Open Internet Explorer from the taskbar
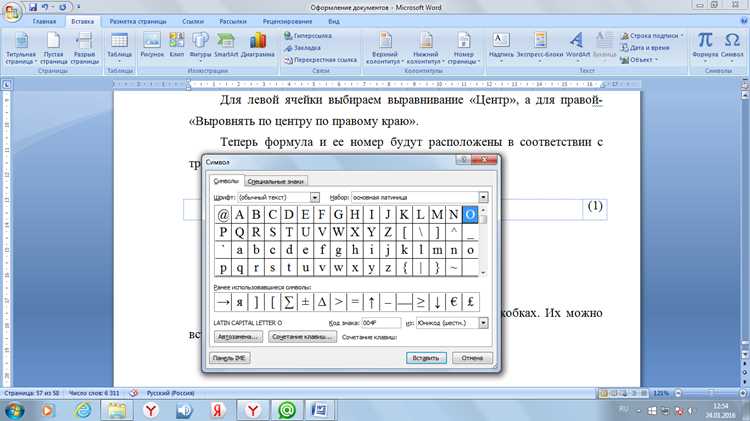 (x=83, y=410)
